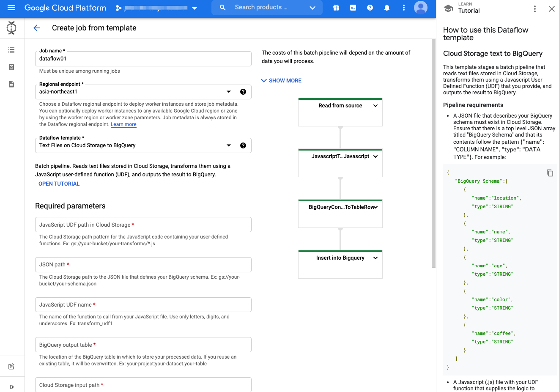Expand the Insert into Bigquery step

tap(375, 258)
